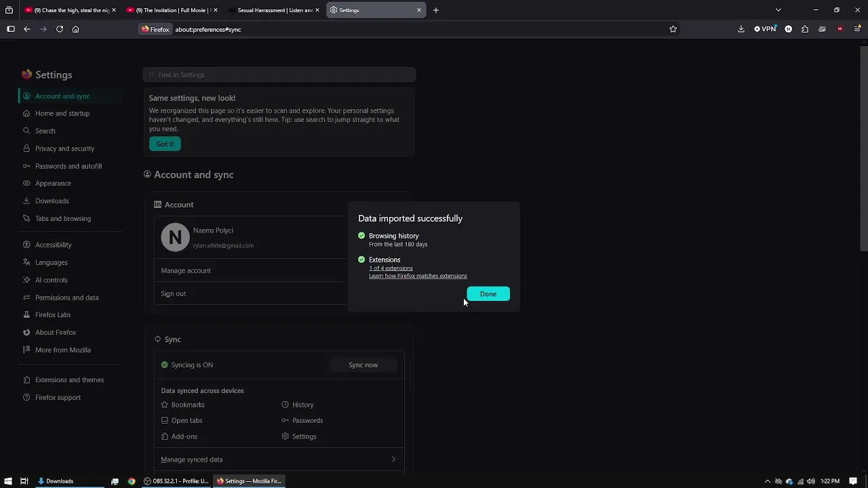The image size is (868, 488).
Task: Click the Got it button
Action: 165,144
